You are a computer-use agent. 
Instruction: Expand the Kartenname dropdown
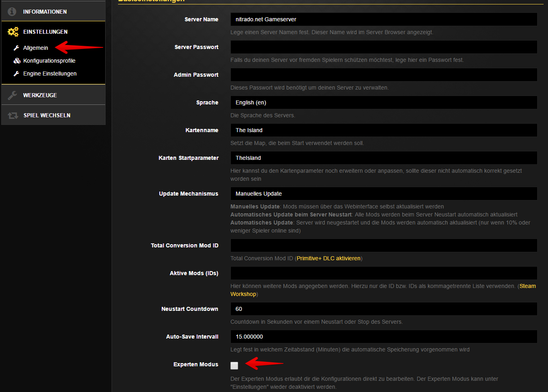point(383,130)
